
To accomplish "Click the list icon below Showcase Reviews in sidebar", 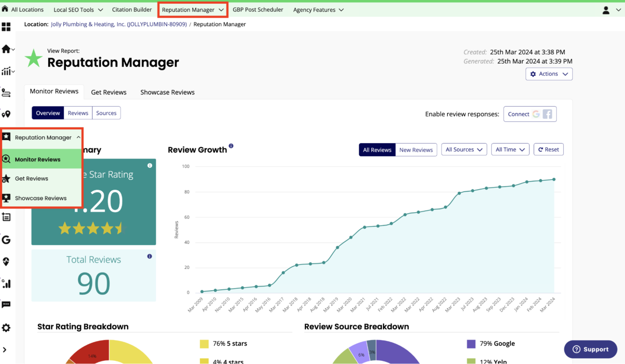I will pos(6,217).
